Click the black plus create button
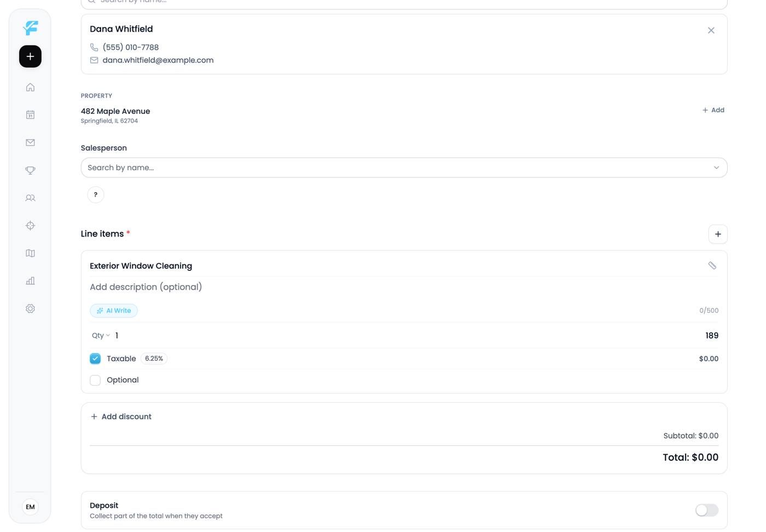Screen dimensions: 766x532 (30, 56)
